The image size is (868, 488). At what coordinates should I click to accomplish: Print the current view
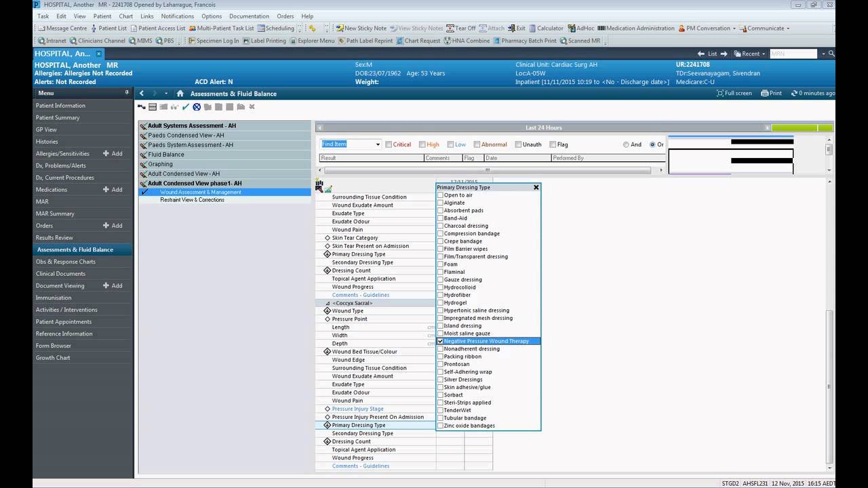(772, 94)
